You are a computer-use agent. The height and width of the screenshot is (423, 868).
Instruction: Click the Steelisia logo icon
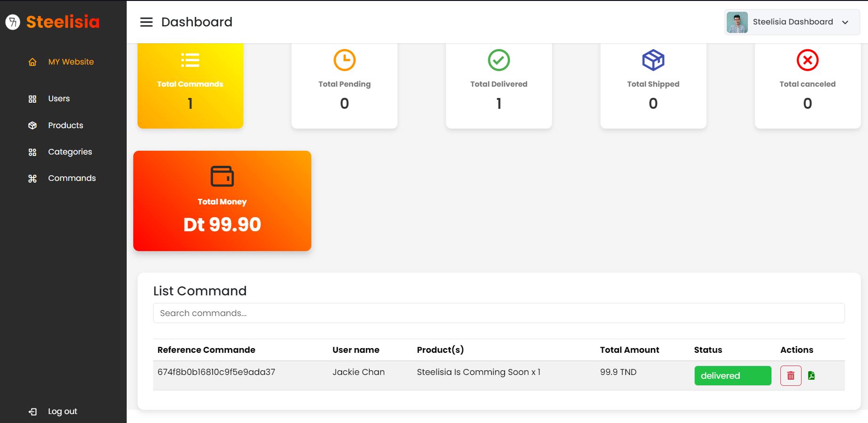click(13, 22)
